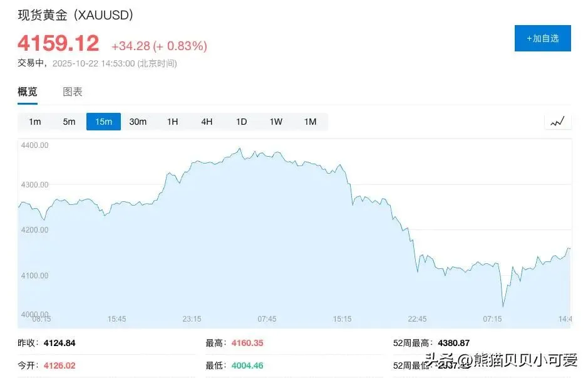This screenshot has width=588, height=378.
Task: Select the 1M monthly chart
Action: pos(310,122)
